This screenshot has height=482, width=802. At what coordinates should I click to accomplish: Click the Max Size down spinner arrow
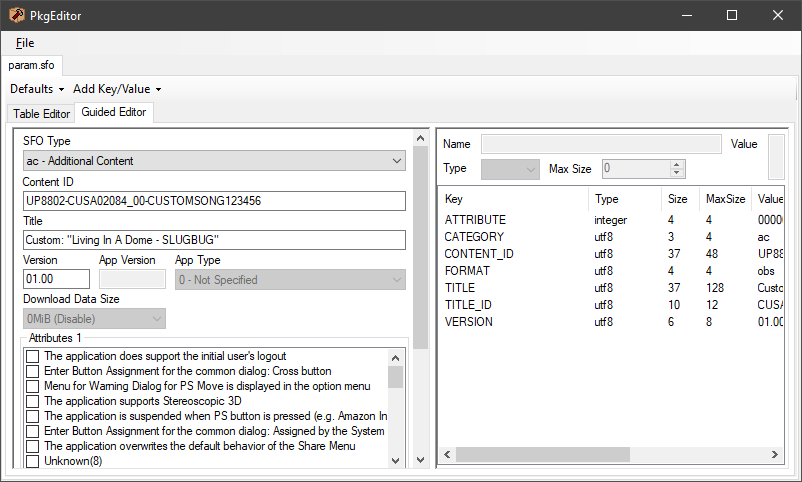[x=677, y=172]
